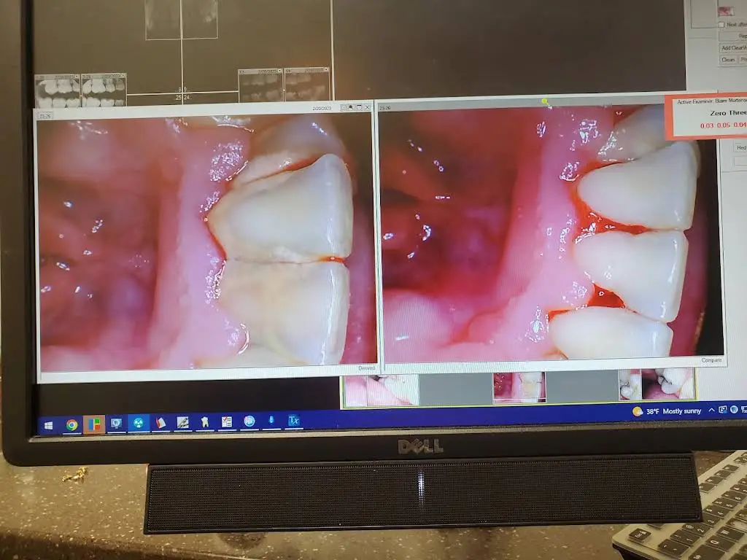Show hidden system tray icons arrow
The width and height of the screenshot is (747, 560).
[711, 410]
